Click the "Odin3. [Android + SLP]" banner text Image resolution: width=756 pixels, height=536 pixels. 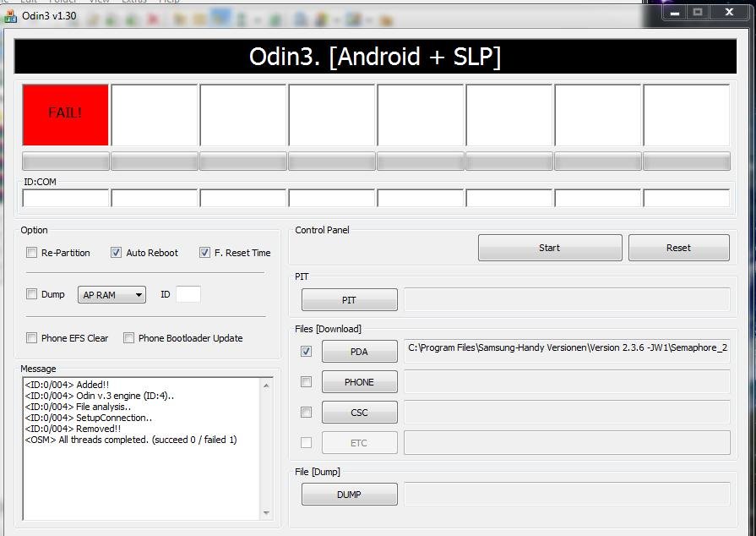(x=375, y=57)
